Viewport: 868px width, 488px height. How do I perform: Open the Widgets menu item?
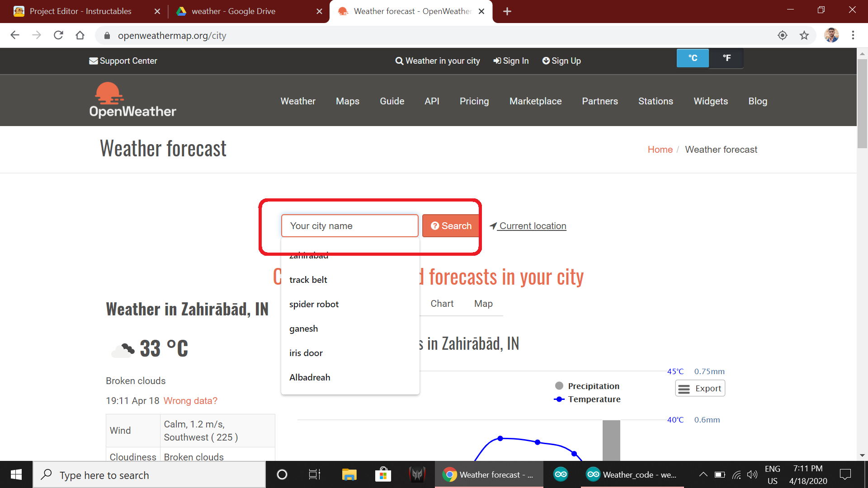[x=711, y=101]
